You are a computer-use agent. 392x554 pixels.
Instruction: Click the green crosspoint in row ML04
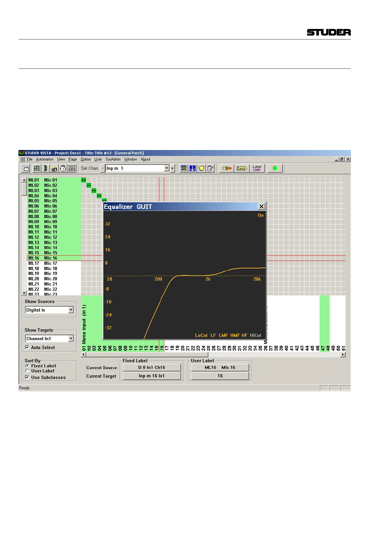(x=99, y=196)
